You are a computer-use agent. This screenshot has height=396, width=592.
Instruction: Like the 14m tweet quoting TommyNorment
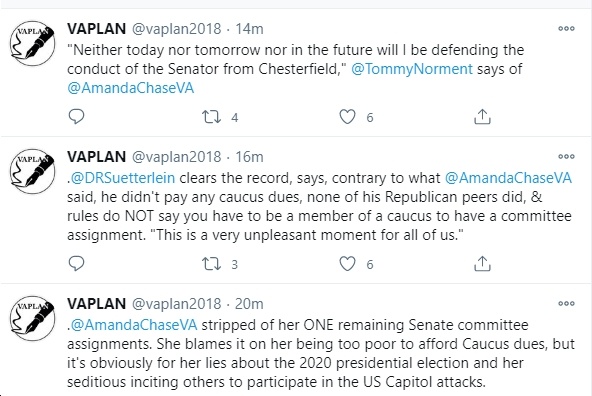click(347, 117)
